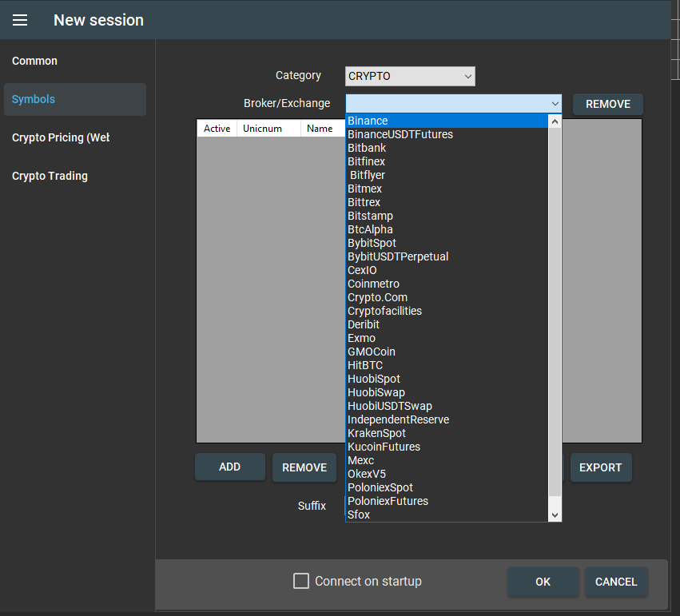
Task: Click the Unicnum column header
Action: tap(268, 129)
